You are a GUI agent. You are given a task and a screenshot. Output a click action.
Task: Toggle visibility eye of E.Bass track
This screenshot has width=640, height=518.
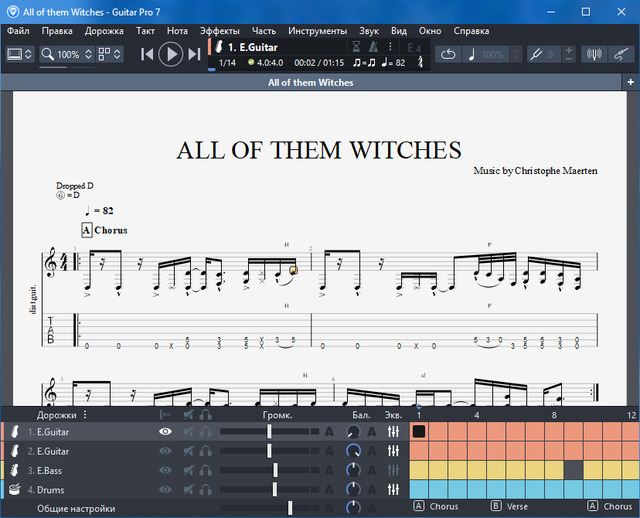pos(165,470)
